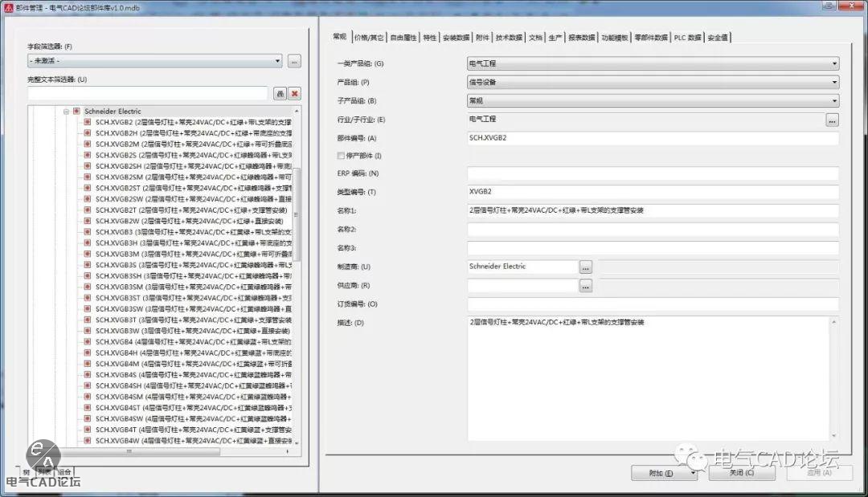Viewport: 868px width, 497px height.
Task: Click part icon for SCH.XVGB3 entry
Action: click(x=88, y=232)
